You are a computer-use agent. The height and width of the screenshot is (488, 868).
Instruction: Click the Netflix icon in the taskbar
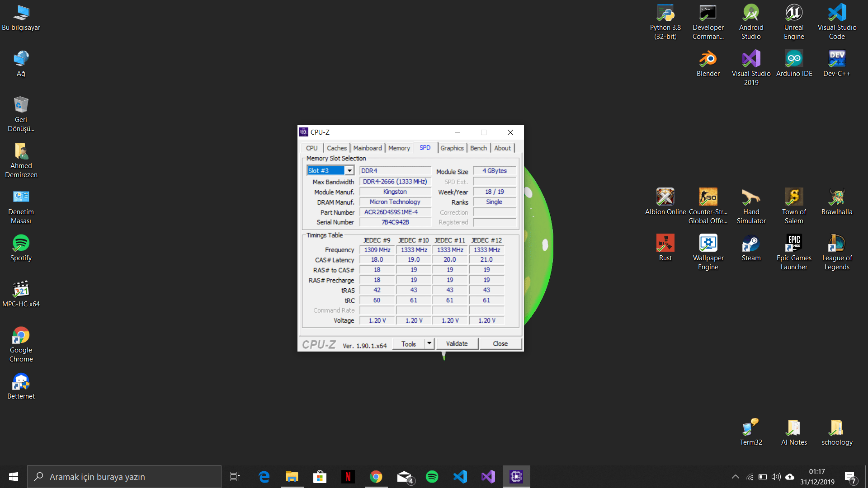pyautogui.click(x=348, y=477)
